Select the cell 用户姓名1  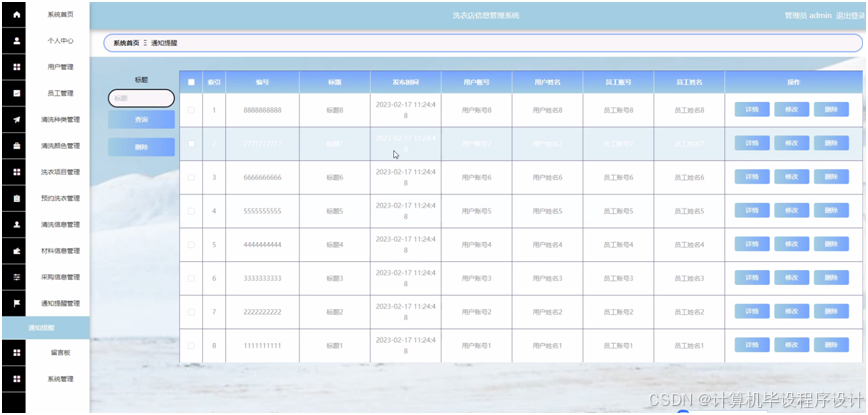547,345
